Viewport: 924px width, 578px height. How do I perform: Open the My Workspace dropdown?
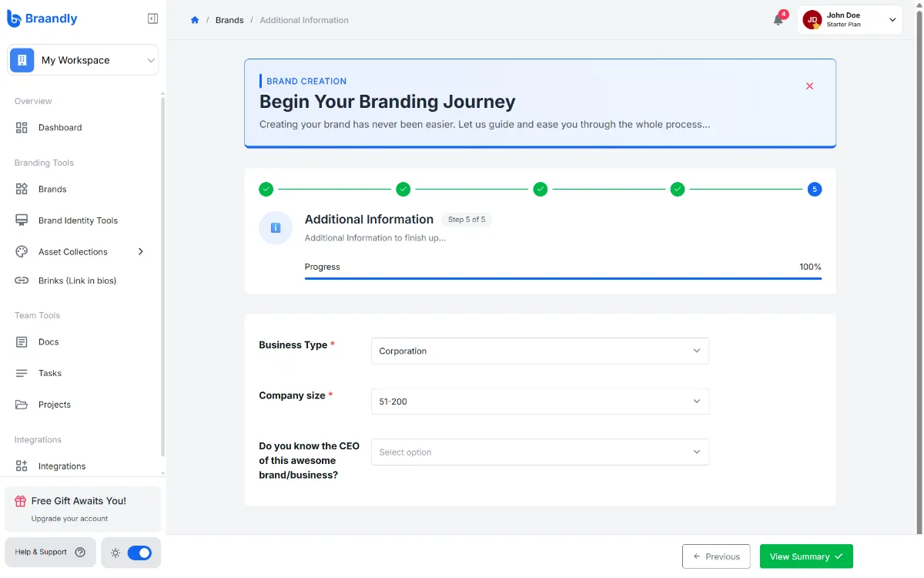coord(83,60)
